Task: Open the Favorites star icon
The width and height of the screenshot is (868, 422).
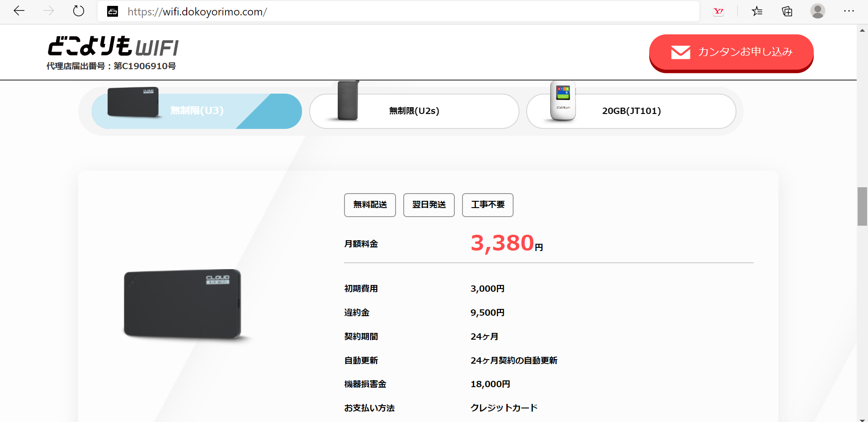Action: click(757, 11)
